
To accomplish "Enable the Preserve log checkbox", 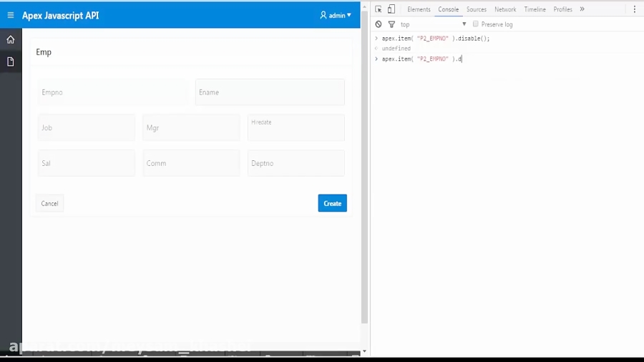I will pyautogui.click(x=476, y=24).
